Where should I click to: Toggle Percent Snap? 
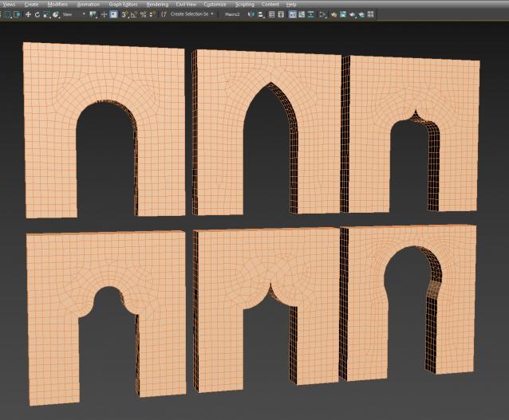(143, 14)
